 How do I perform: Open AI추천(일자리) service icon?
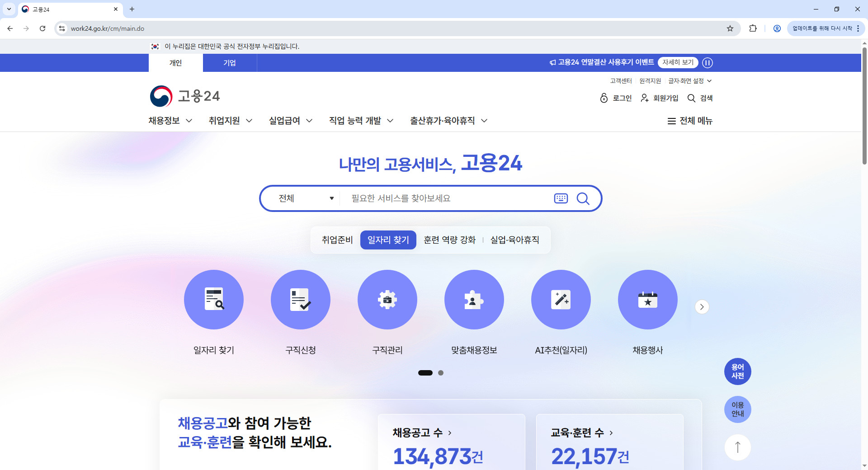pos(561,299)
